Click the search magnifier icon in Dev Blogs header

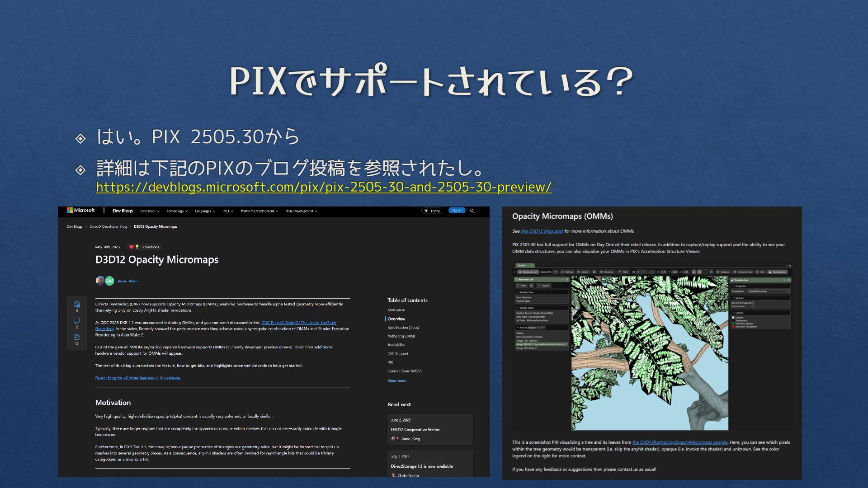point(472,211)
